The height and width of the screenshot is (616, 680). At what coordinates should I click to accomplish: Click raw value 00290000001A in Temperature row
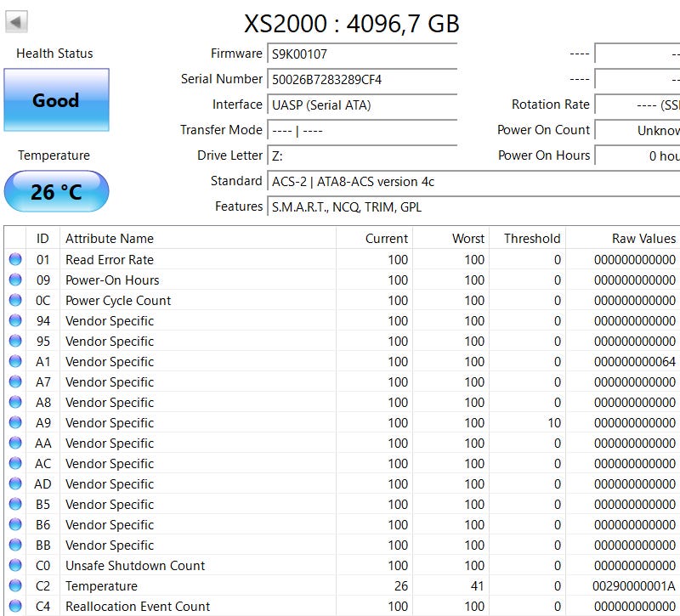[633, 585]
